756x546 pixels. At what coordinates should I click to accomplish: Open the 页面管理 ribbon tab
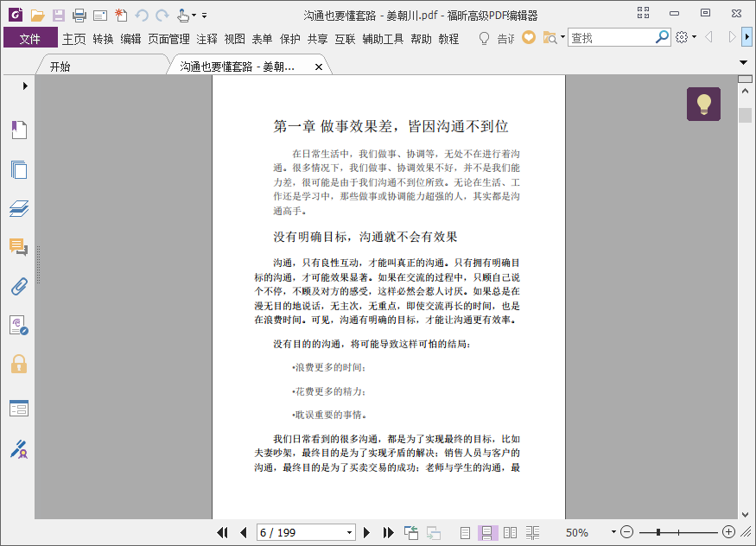(168, 39)
